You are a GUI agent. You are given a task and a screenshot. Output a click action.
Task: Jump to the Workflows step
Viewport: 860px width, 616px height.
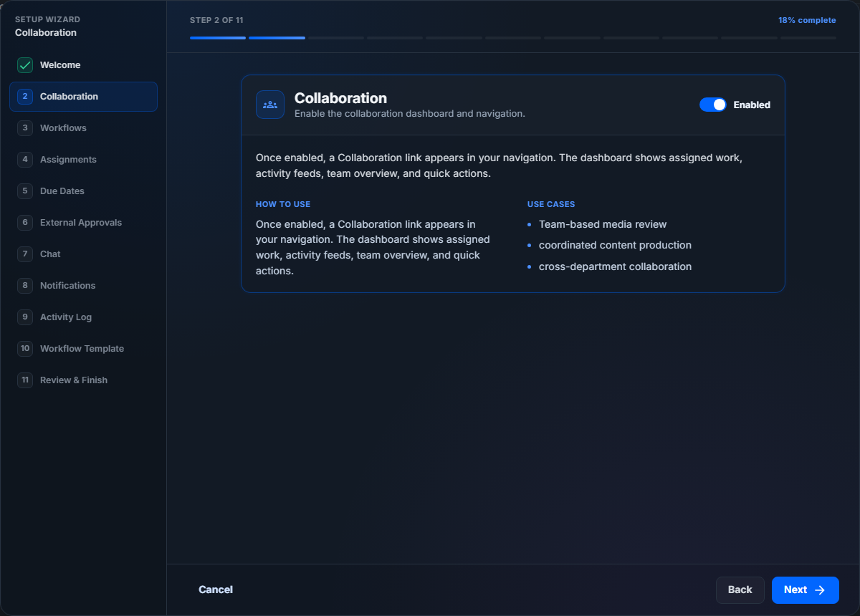pos(83,128)
